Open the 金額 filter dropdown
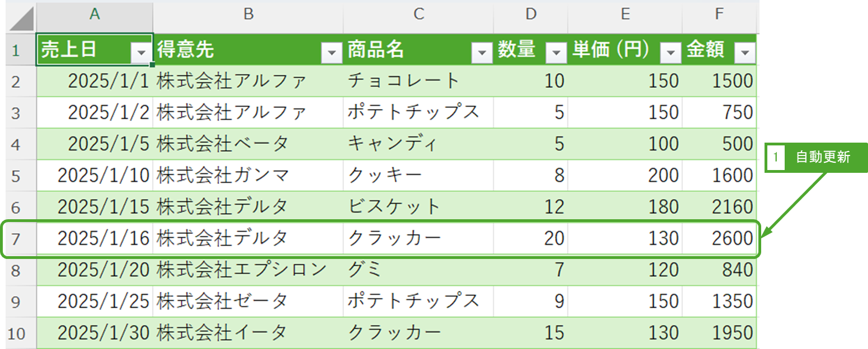 [744, 53]
